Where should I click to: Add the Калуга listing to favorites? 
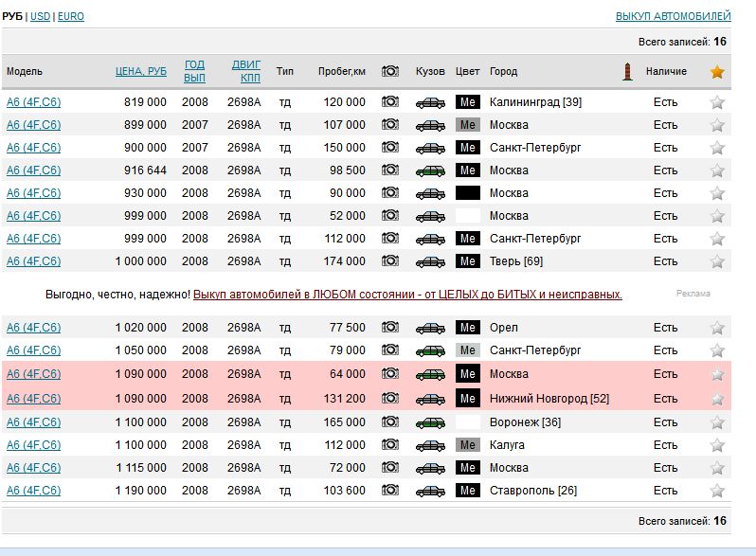point(717,445)
